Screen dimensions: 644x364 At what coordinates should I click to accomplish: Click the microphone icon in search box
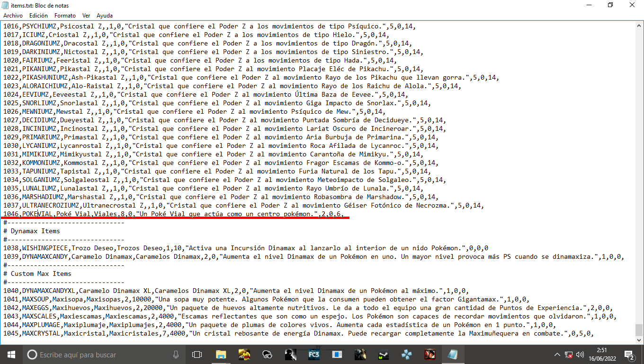click(176, 354)
